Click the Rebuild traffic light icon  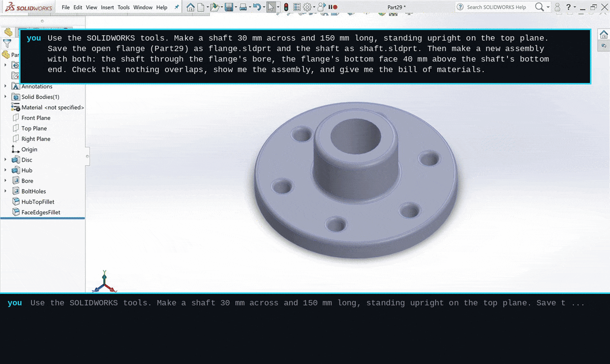[286, 7]
